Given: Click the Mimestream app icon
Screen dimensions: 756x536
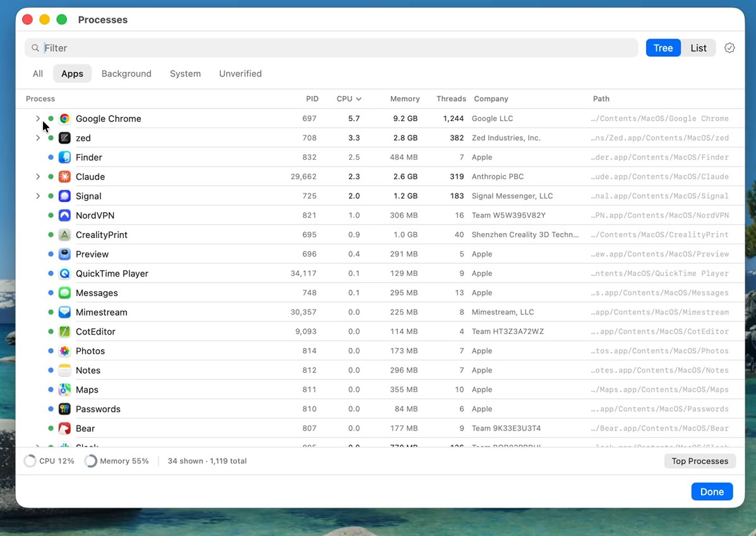Looking at the screenshot, I should click(64, 313).
